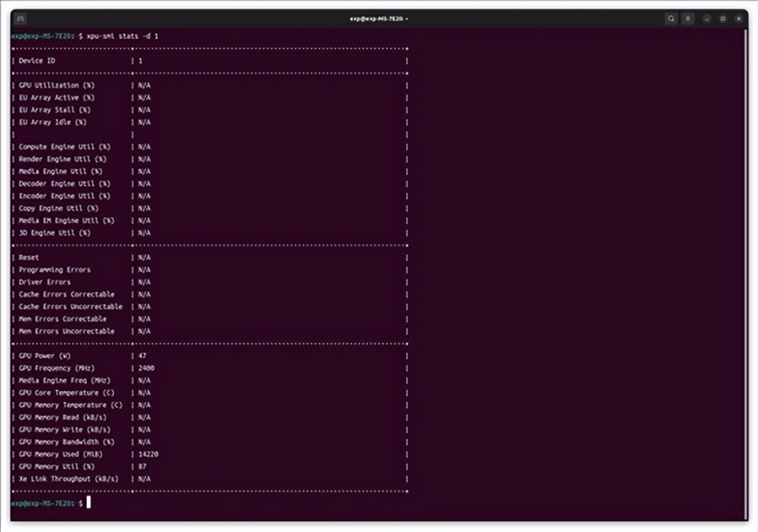The image size is (758, 532).
Task: Click Xe Link Throughput (kB/s) label
Action: click(x=68, y=479)
